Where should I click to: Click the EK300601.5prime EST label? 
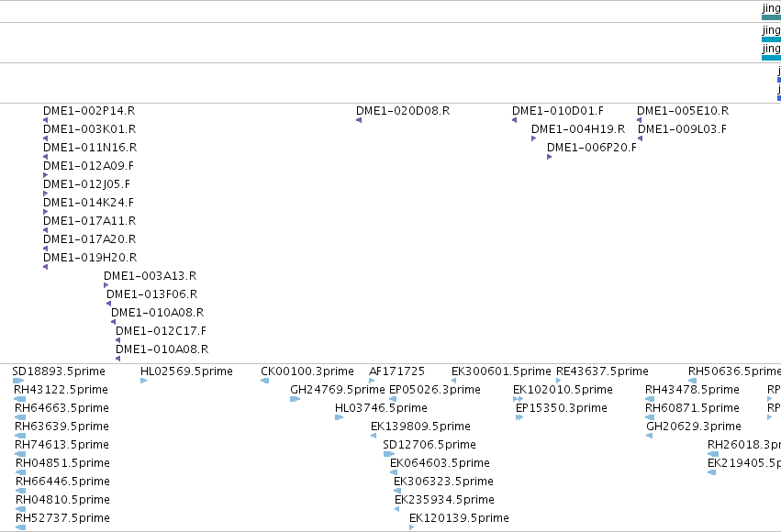[x=502, y=371]
